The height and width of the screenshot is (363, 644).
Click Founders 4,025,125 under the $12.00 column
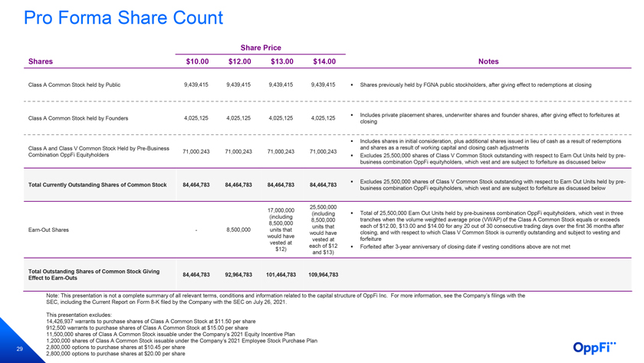(238, 118)
